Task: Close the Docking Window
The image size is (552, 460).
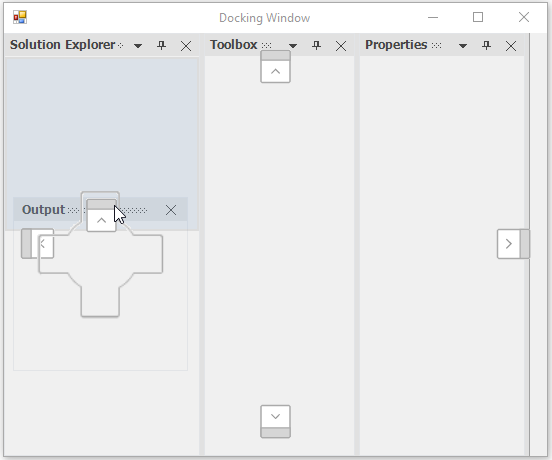Action: pyautogui.click(x=524, y=17)
